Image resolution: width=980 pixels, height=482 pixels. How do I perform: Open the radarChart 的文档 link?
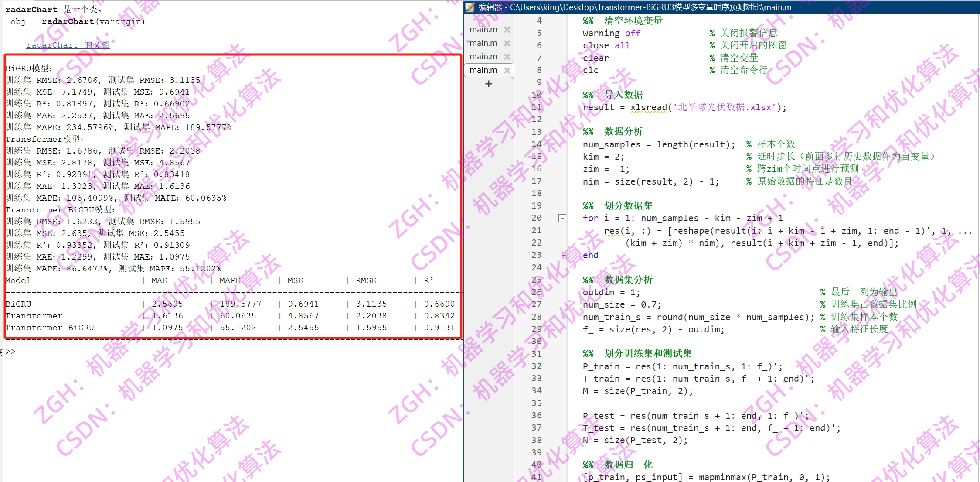click(x=68, y=44)
